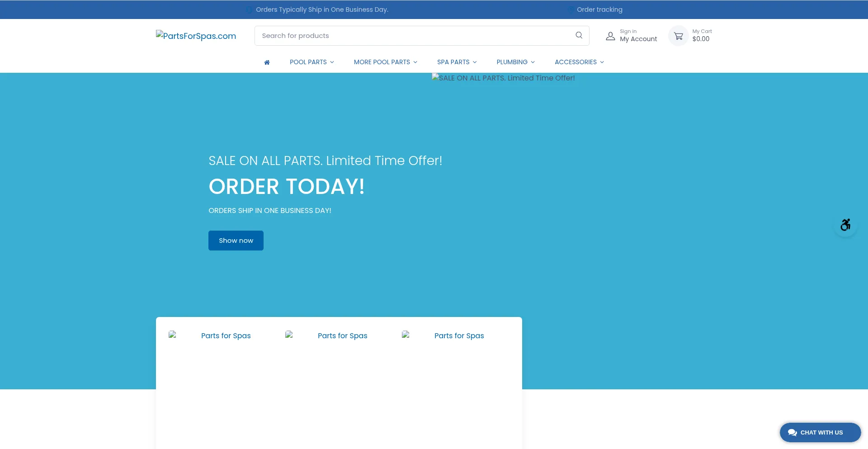This screenshot has width=868, height=449.
Task: Click the sale banner image at top
Action: (x=503, y=78)
